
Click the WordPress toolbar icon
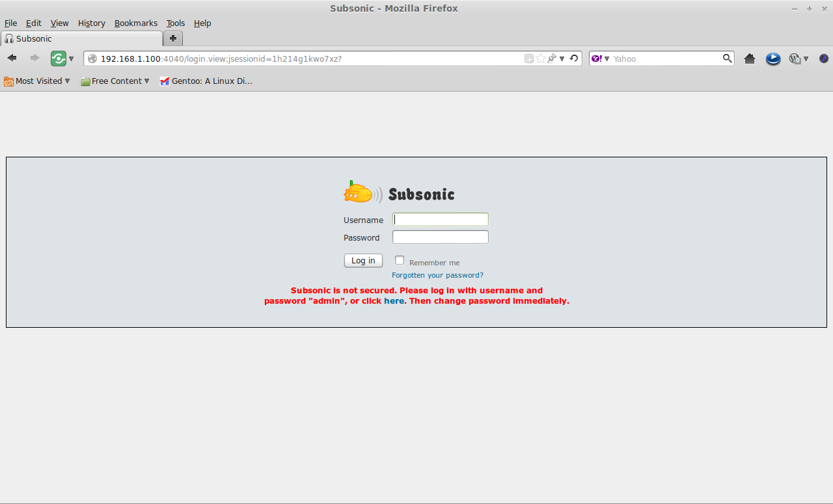point(795,59)
